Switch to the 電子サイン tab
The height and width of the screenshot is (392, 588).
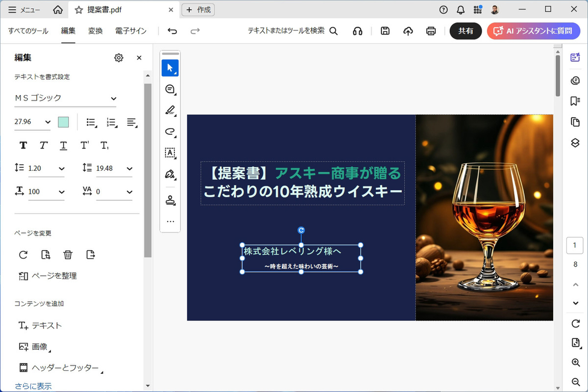(x=131, y=31)
